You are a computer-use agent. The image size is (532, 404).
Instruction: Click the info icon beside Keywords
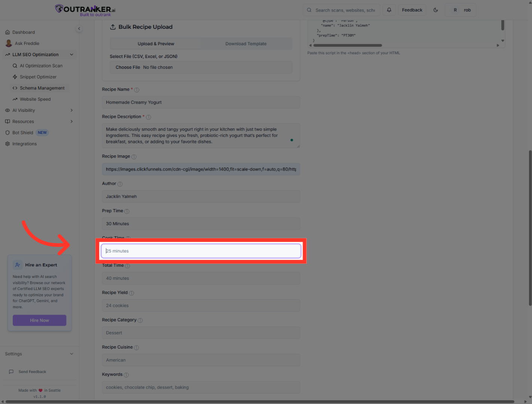[126, 375]
